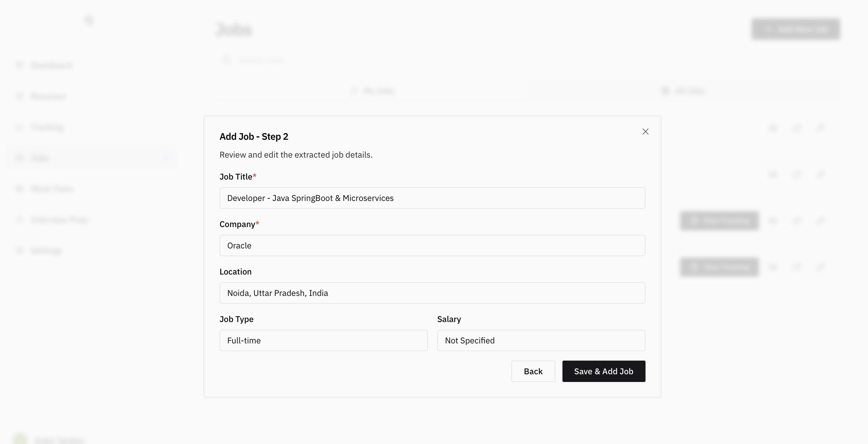The height and width of the screenshot is (444, 868).
Task: Focus the Location field with Noida
Action: tap(432, 293)
